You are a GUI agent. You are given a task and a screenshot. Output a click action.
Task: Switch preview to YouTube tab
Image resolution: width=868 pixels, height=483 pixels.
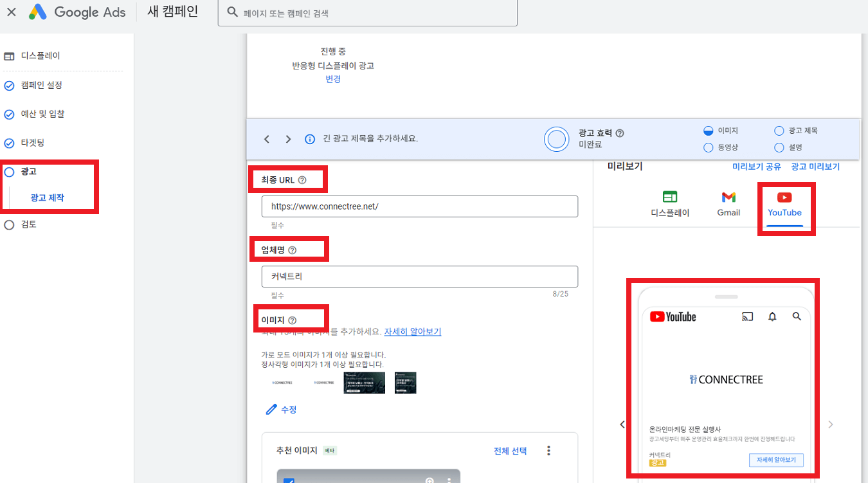[784, 204]
